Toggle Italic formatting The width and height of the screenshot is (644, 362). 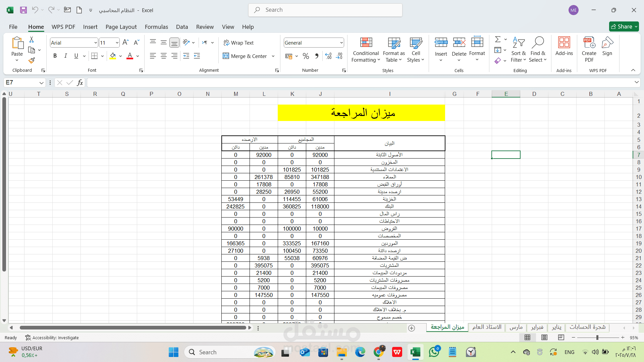pyautogui.click(x=66, y=56)
